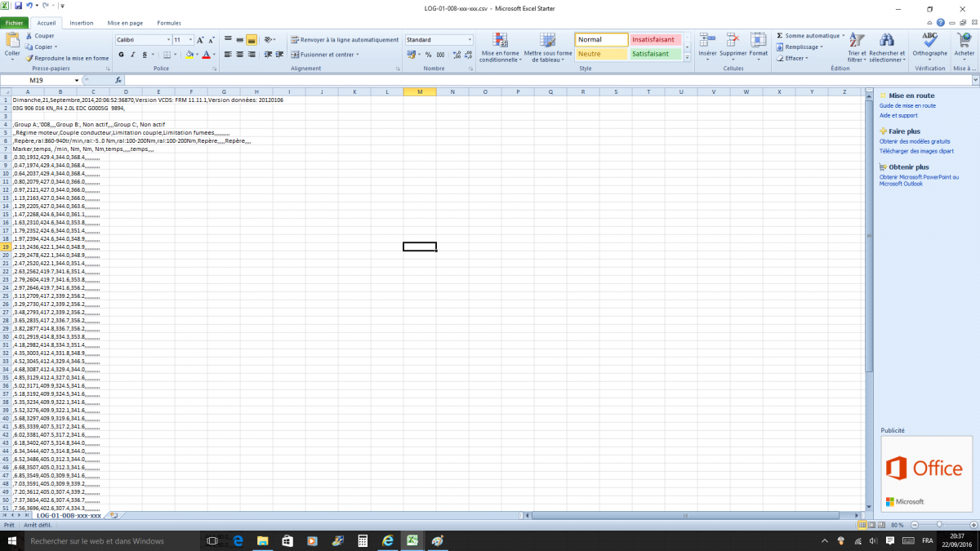Switch to the Insertion ribbon tab

(82, 23)
